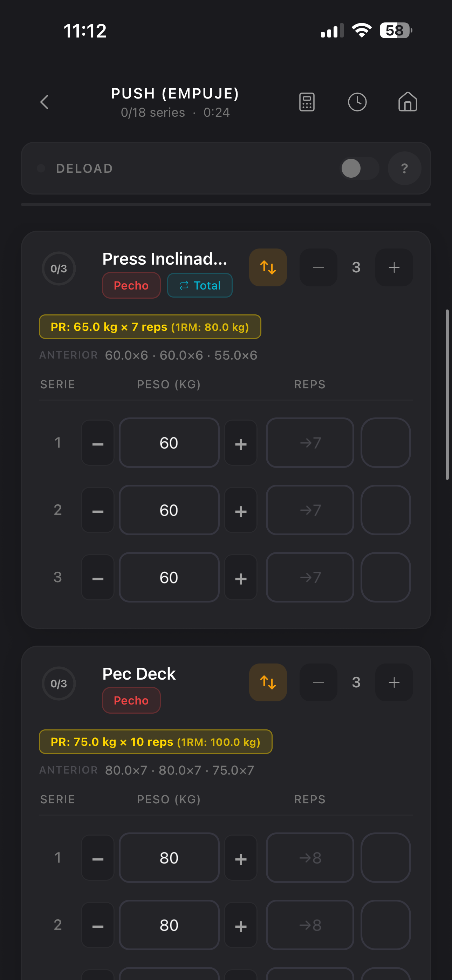Open the plate calculator icon
The height and width of the screenshot is (980, 452).
[x=307, y=102]
